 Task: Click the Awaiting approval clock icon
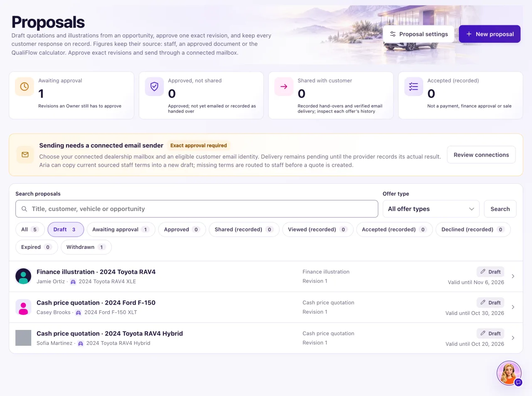pos(25,86)
